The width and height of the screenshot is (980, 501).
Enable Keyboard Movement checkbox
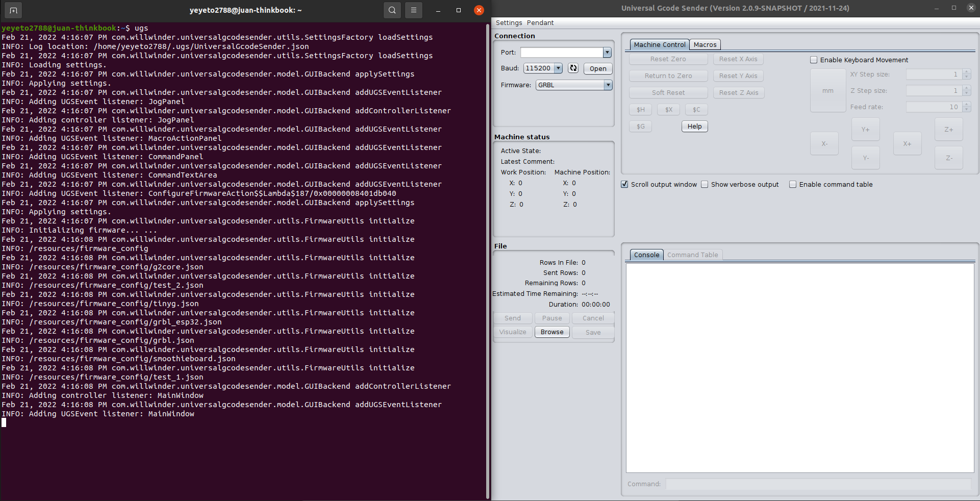click(814, 60)
